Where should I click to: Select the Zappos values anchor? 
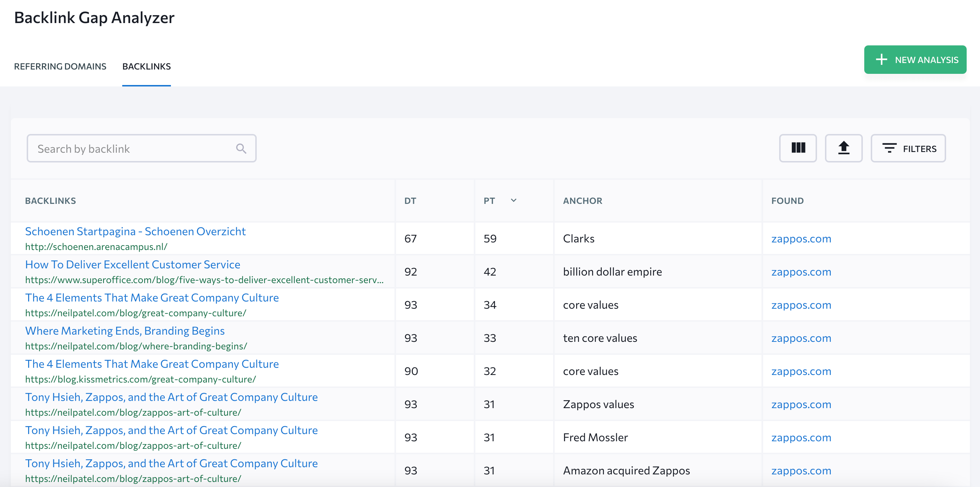pyautogui.click(x=599, y=404)
